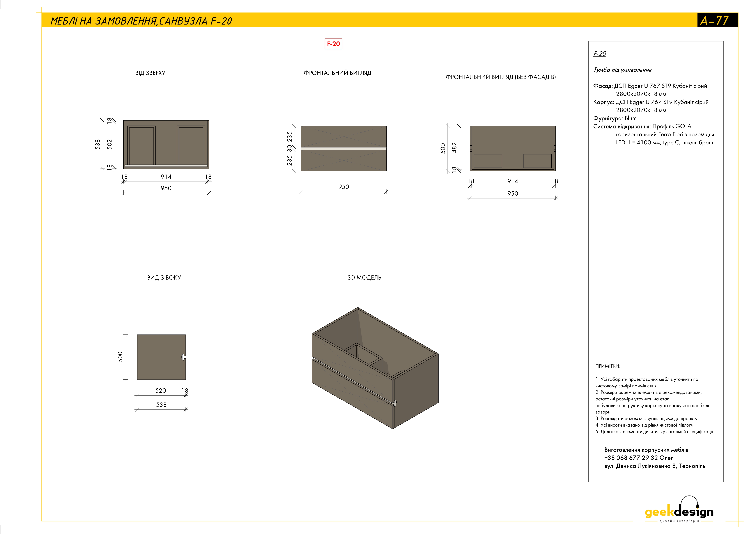Click the 3D МОДЕЛЬ title label
This screenshot has width=756, height=534.
point(364,278)
